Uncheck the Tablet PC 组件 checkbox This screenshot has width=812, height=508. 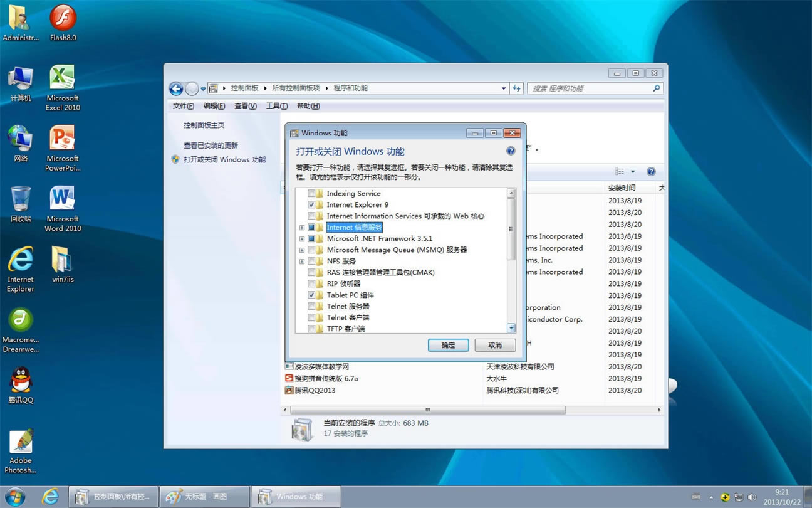[311, 295]
